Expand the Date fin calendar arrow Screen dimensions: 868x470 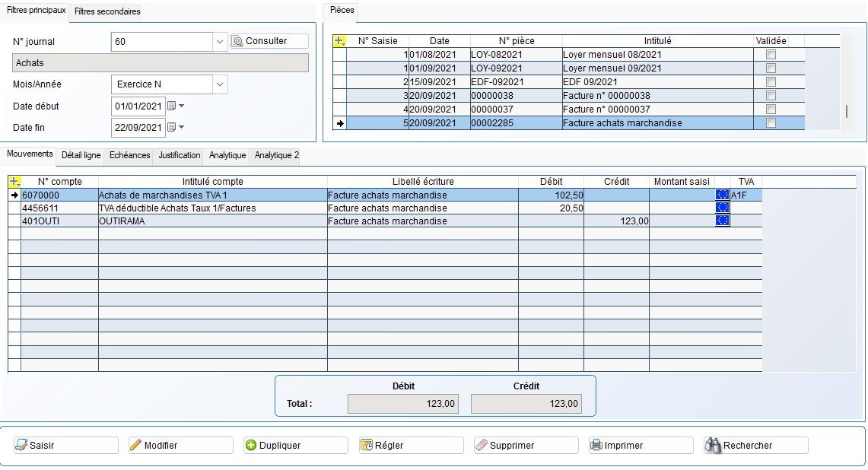coord(182,127)
